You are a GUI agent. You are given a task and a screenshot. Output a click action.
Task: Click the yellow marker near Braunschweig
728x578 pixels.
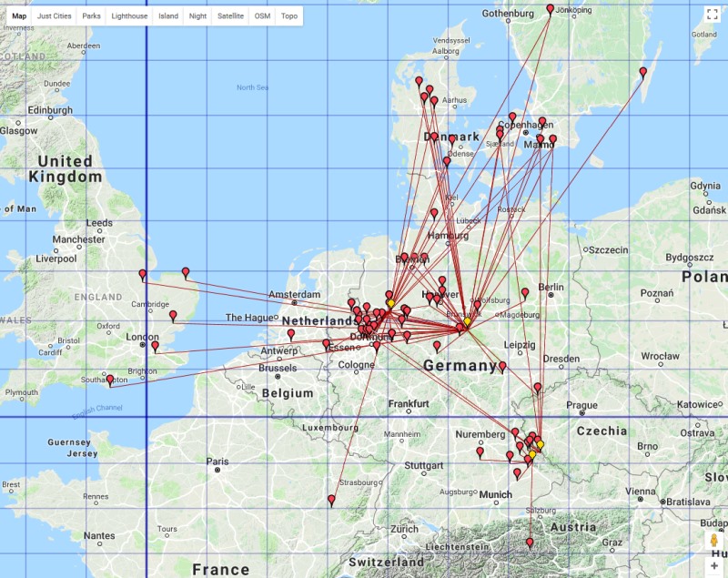click(467, 321)
